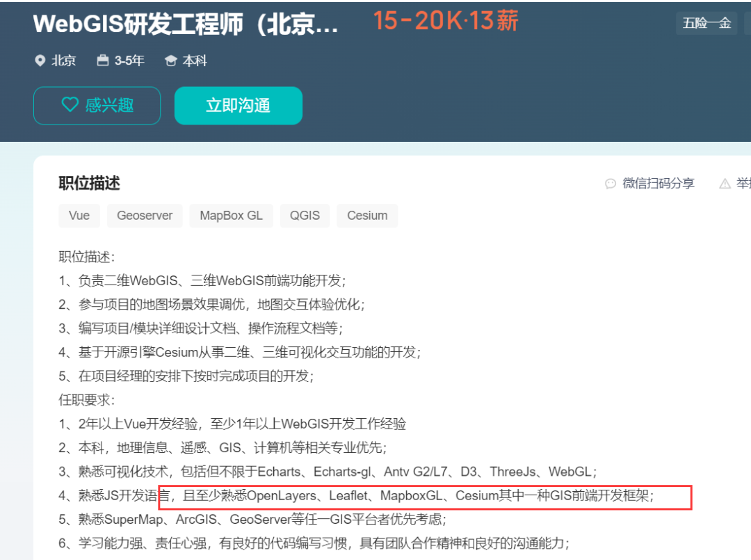Select the Geoserver skill tag
The height and width of the screenshot is (560, 751).
click(145, 216)
